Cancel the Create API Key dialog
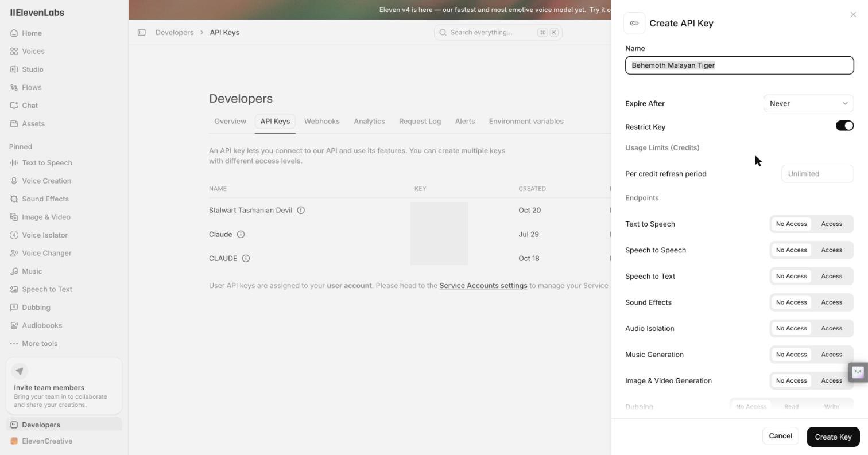The image size is (868, 455). pyautogui.click(x=780, y=436)
